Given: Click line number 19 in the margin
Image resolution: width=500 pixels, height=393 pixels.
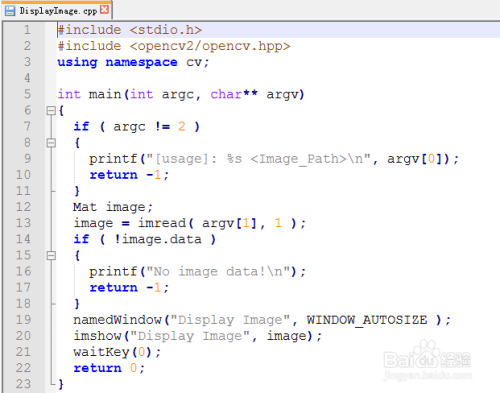Looking at the screenshot, I should 23,320.
